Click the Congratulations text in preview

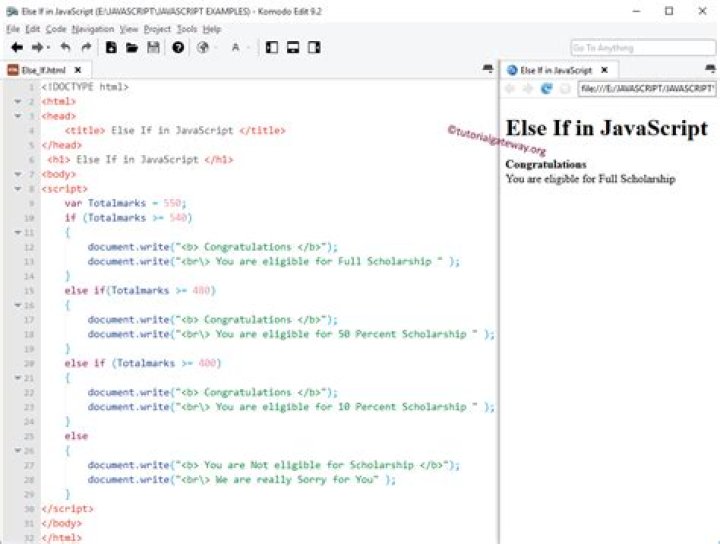pos(546,164)
